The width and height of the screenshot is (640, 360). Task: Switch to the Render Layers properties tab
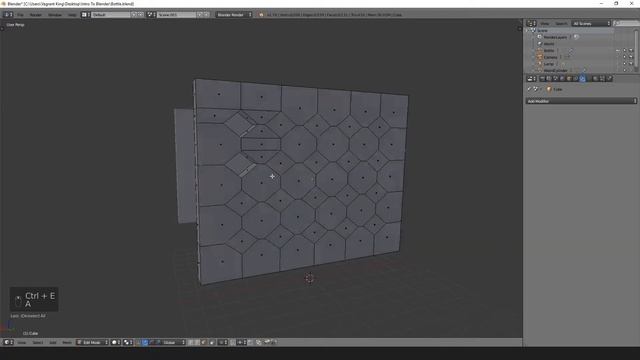click(549, 78)
